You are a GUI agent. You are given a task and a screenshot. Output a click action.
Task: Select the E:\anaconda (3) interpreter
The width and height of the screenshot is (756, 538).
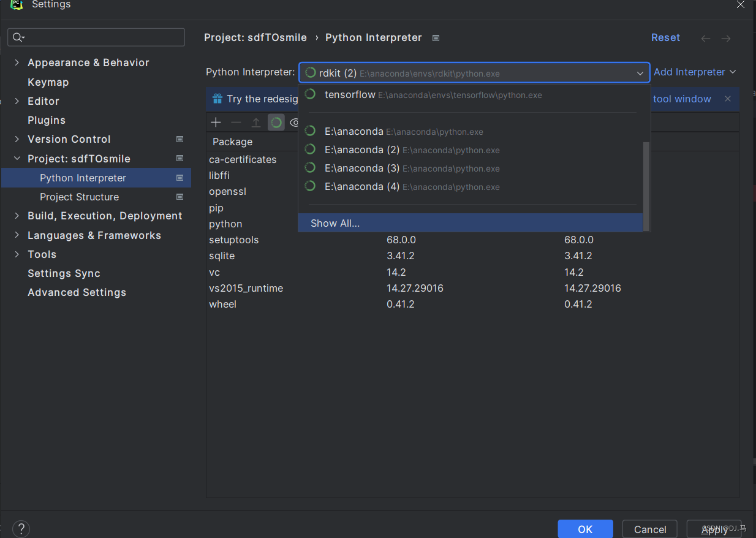[x=471, y=168]
